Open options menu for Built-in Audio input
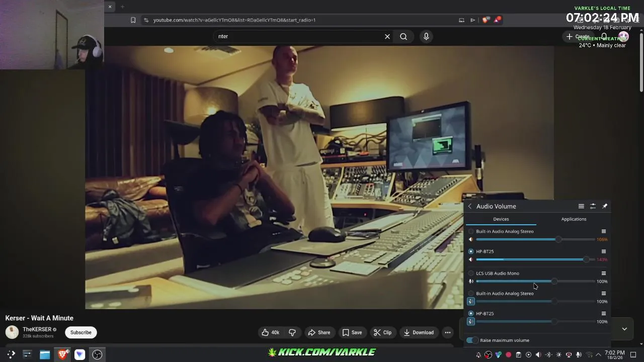Viewport: 644px width, 362px height. point(604,294)
